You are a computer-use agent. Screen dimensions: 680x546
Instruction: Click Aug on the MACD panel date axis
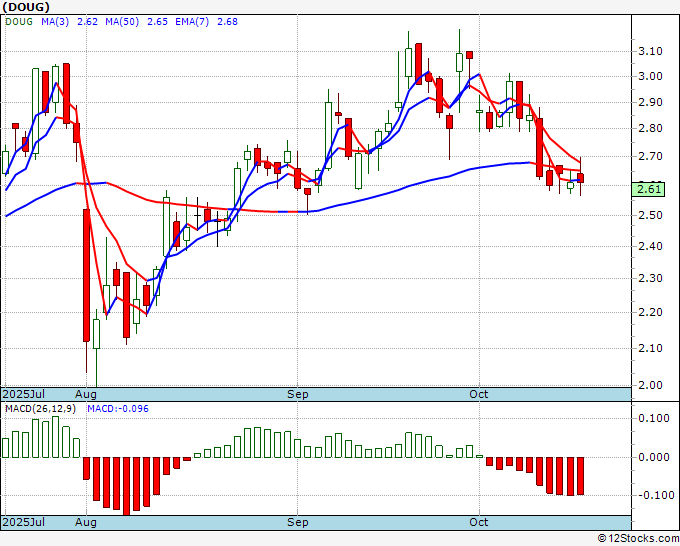pyautogui.click(x=86, y=522)
